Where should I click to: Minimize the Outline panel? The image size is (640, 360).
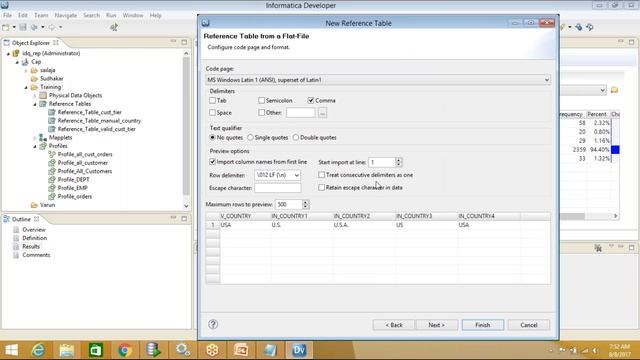click(x=173, y=219)
